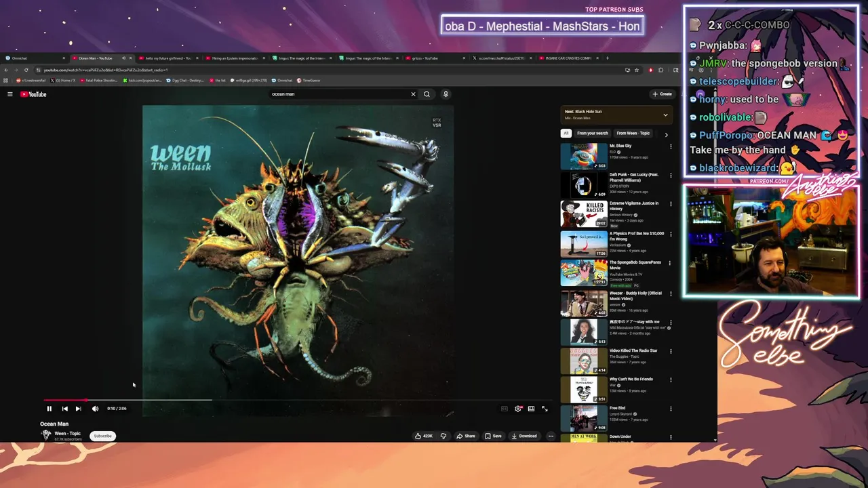868x488 pixels.
Task: Open options for Weezer - Buddy Holly
Action: tap(671, 293)
